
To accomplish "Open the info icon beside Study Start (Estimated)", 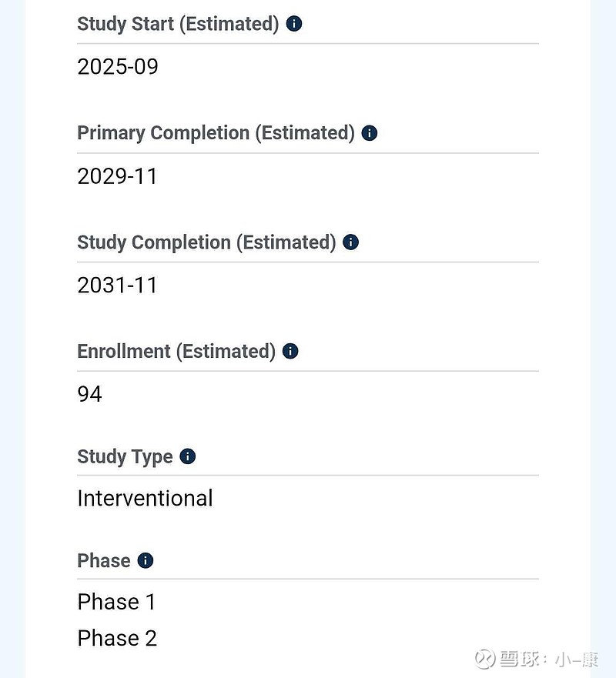I will [x=294, y=23].
